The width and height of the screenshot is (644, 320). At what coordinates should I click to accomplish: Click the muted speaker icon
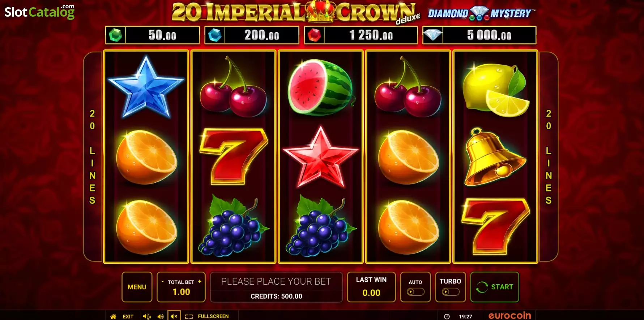(x=174, y=316)
